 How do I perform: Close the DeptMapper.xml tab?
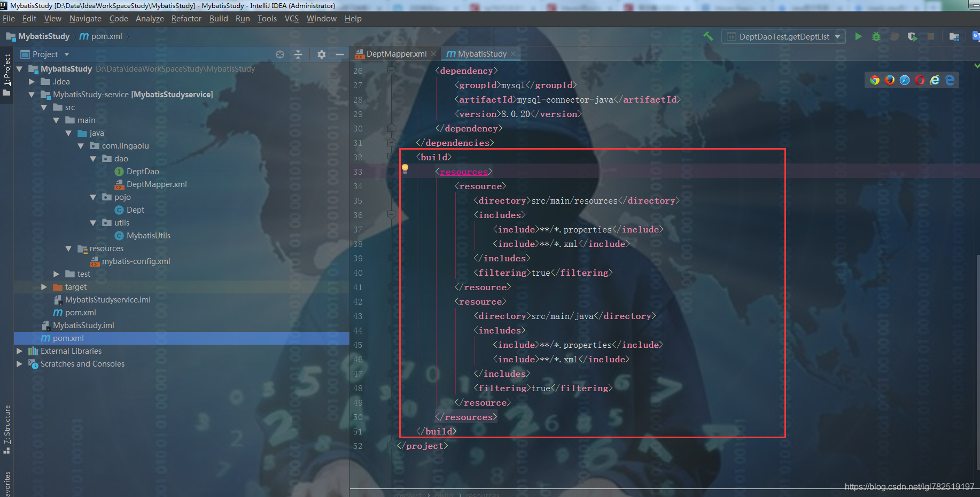(433, 54)
